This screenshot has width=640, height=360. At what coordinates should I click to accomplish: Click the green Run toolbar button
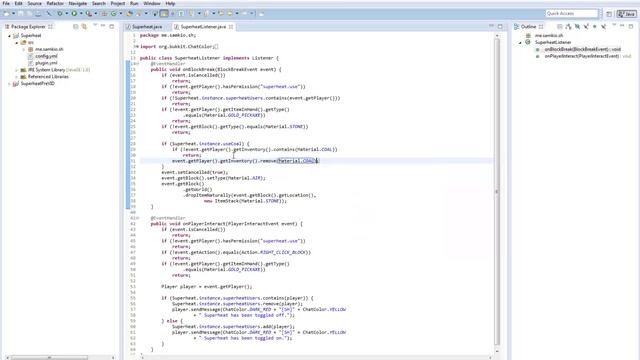74,13
